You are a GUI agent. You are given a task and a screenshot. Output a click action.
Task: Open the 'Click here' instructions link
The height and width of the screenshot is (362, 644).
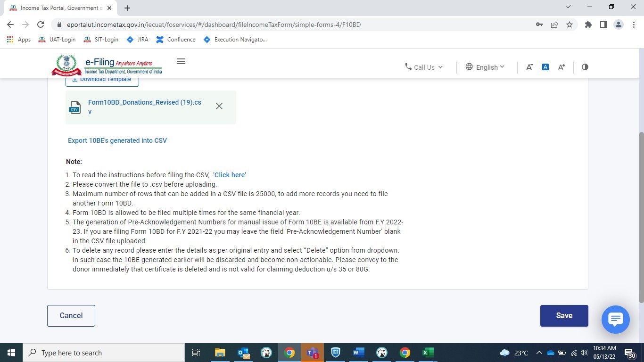point(230,175)
